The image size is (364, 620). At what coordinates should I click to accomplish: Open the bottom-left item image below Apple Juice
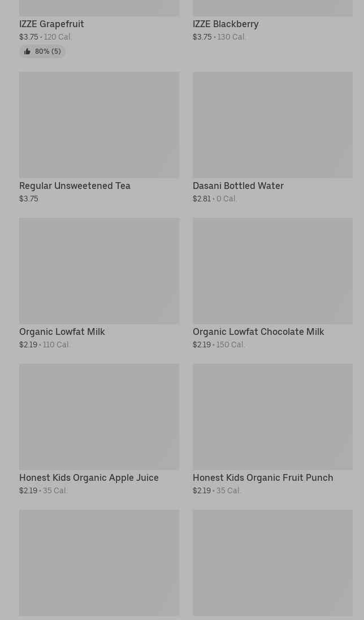point(99,563)
